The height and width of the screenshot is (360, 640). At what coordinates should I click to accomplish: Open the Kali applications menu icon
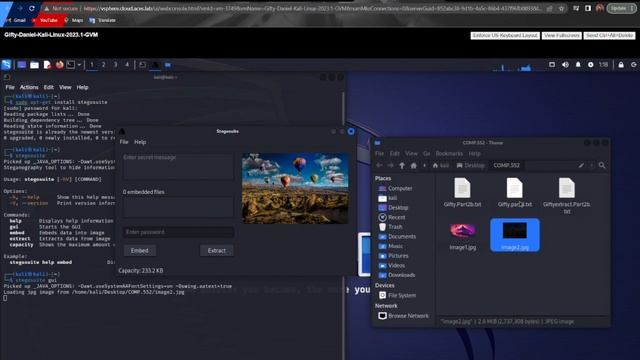click(6, 64)
